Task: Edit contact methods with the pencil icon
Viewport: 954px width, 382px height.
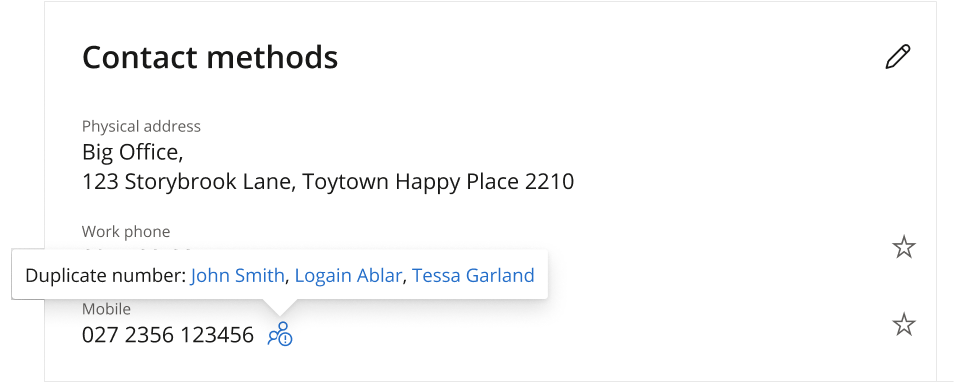Action: coord(898,57)
